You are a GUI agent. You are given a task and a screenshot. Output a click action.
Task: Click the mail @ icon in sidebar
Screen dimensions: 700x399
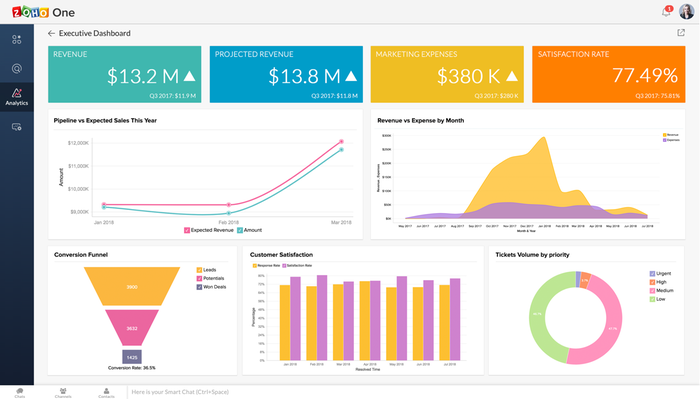point(17,68)
